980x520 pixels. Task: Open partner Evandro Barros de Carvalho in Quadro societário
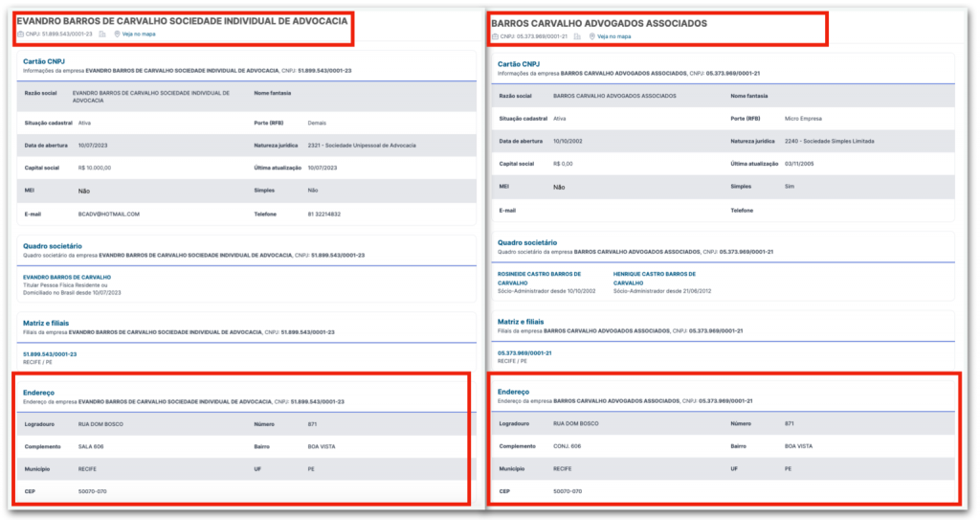pyautogui.click(x=61, y=278)
